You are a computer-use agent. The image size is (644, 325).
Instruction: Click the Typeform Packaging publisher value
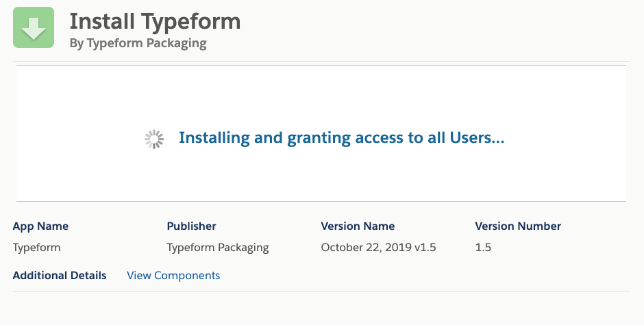[218, 248]
